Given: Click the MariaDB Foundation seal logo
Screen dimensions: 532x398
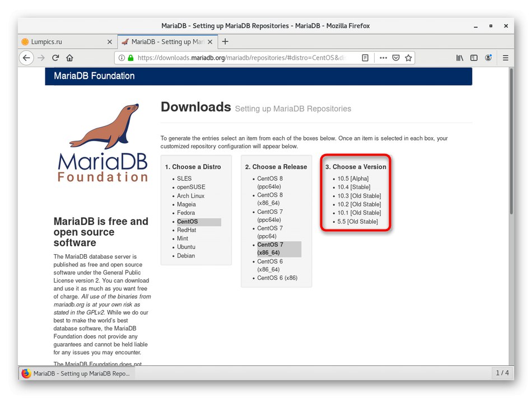Looking at the screenshot, I should pyautogui.click(x=103, y=142).
